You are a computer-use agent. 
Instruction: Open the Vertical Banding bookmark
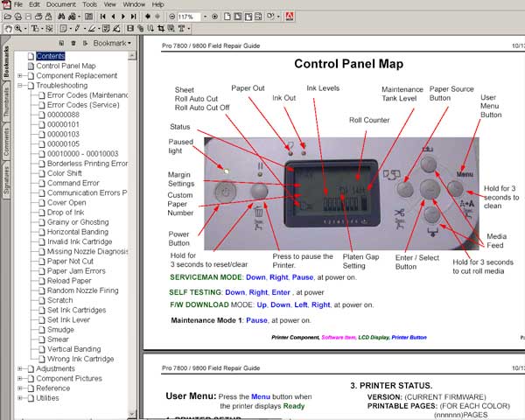click(74, 349)
